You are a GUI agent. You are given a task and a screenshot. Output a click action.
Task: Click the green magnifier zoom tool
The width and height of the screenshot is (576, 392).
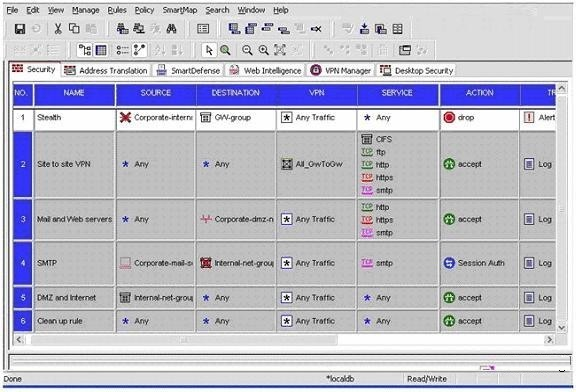(225, 50)
